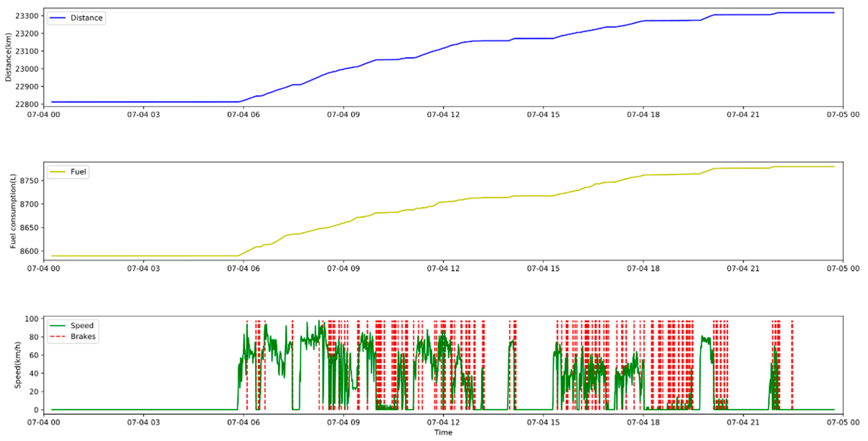Click the Speed legend entry
This screenshot has height=441, width=868.
pos(72,326)
